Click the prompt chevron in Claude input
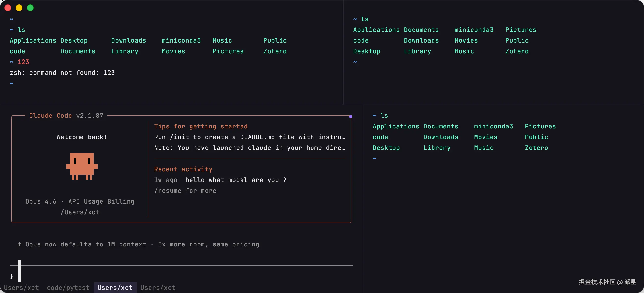The width and height of the screenshot is (644, 293). pos(11,276)
